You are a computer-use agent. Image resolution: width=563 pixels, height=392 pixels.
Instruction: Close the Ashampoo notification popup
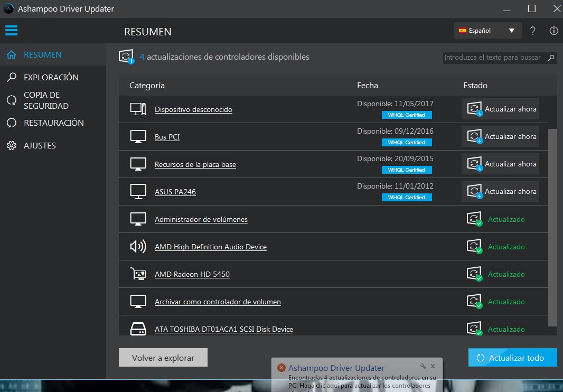tap(433, 366)
